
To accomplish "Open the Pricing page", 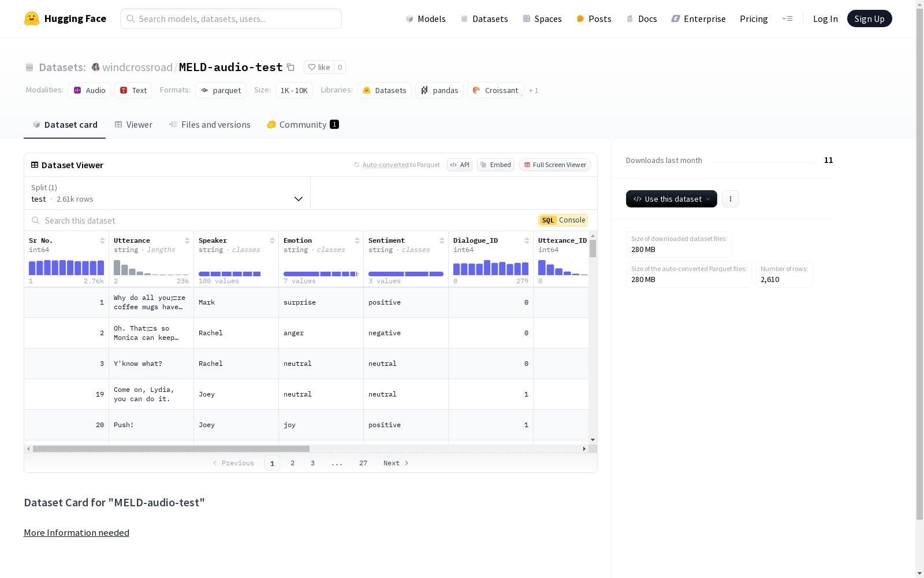I will tap(754, 18).
